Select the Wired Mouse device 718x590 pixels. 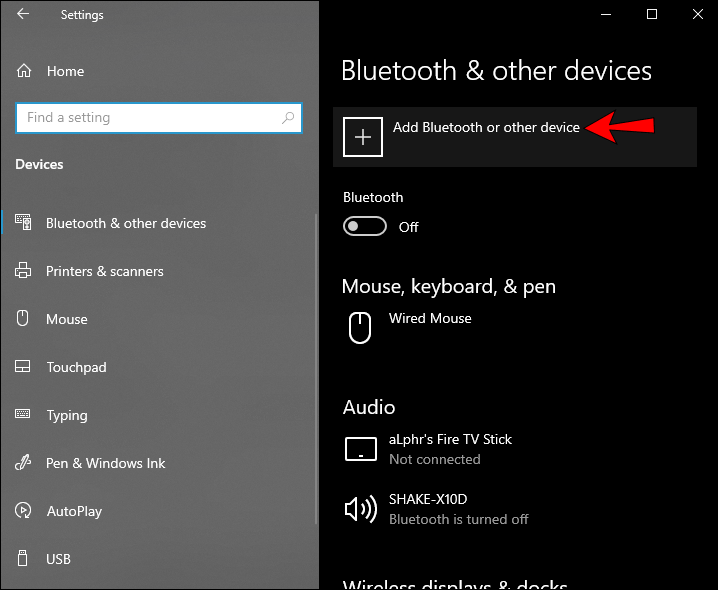tap(430, 319)
